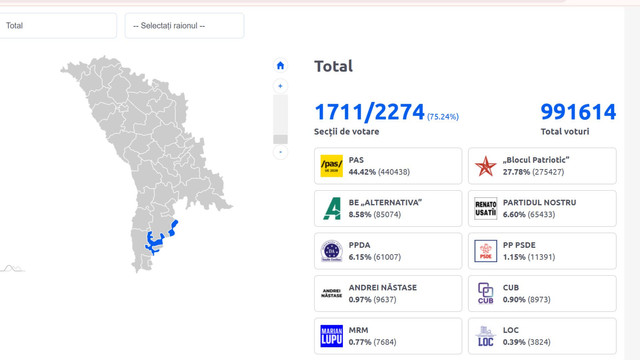The image size is (640, 360).
Task: Click the PSDE rose logo
Action: 485,251
